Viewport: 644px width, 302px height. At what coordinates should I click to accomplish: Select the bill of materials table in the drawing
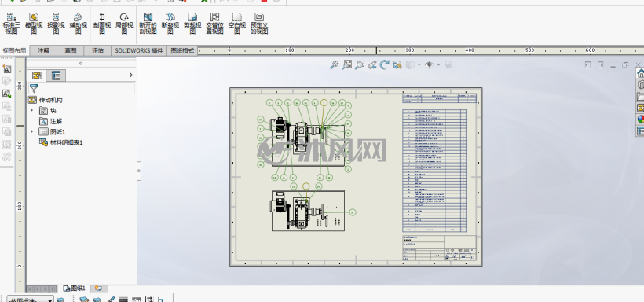tap(434, 171)
